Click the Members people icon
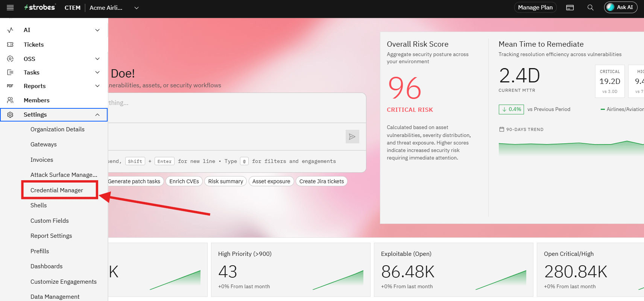This screenshot has height=301, width=644. 10,100
